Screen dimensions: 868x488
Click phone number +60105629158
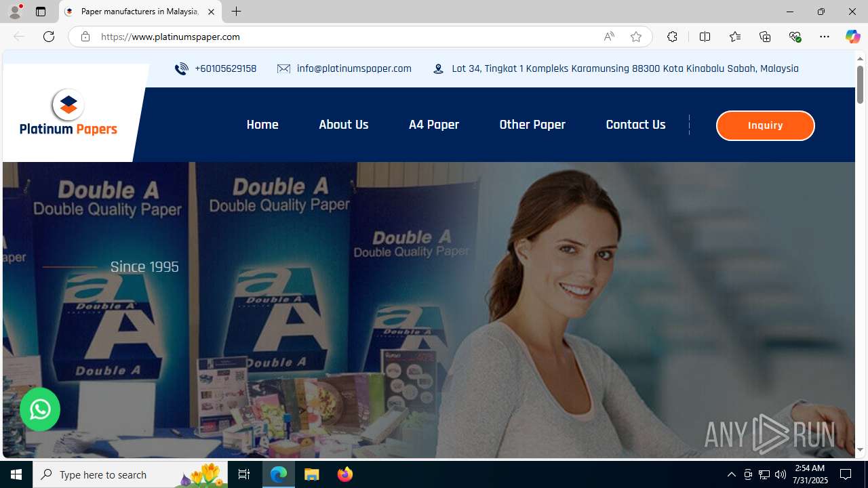(x=225, y=68)
